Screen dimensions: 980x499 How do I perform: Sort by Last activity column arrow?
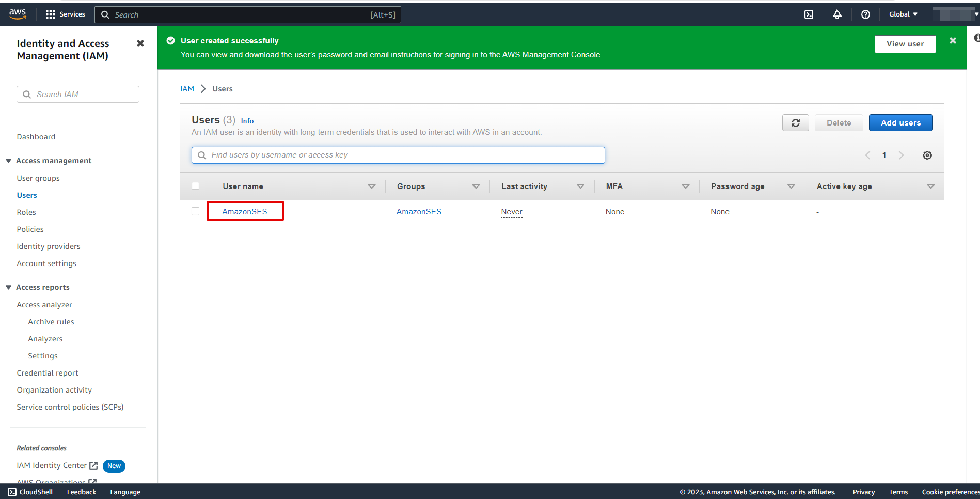(580, 186)
